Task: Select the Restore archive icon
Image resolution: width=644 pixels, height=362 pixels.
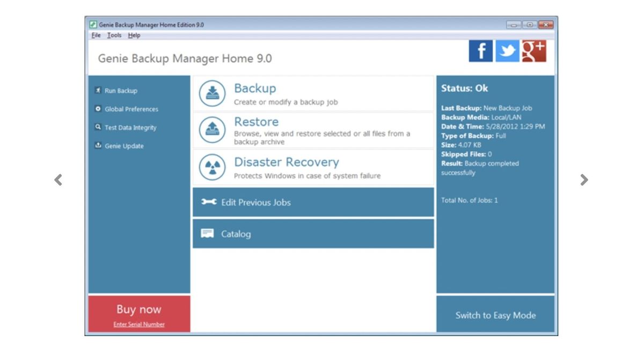Action: (x=211, y=129)
